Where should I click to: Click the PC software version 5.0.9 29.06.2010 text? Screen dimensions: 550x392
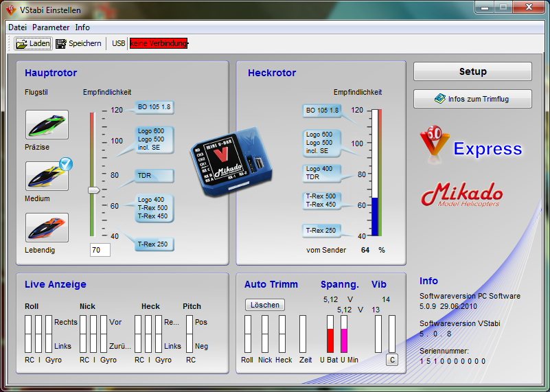(x=448, y=306)
